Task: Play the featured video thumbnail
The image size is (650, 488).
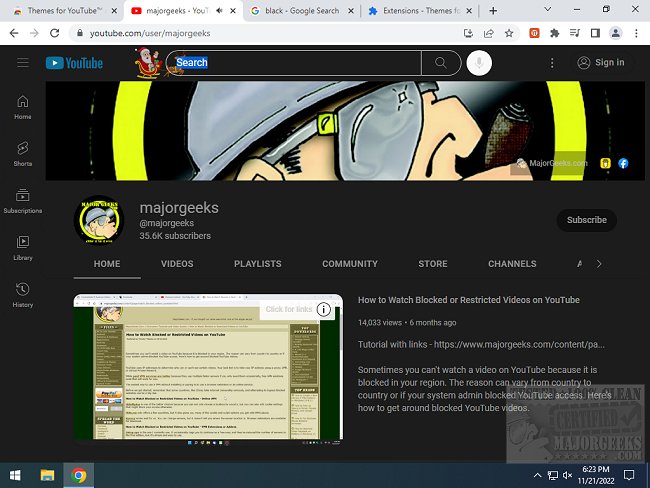Action: [x=208, y=368]
